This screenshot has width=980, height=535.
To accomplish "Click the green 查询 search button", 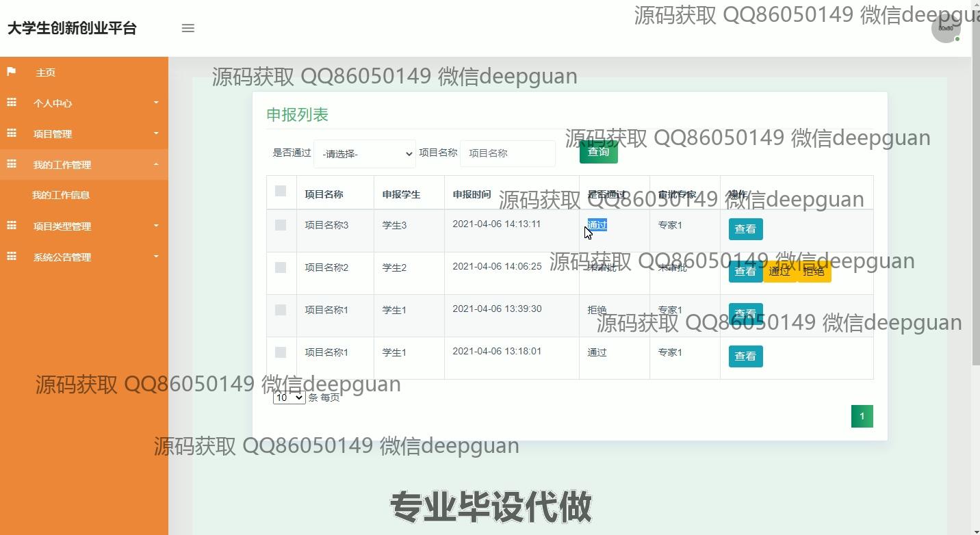I will click(598, 152).
